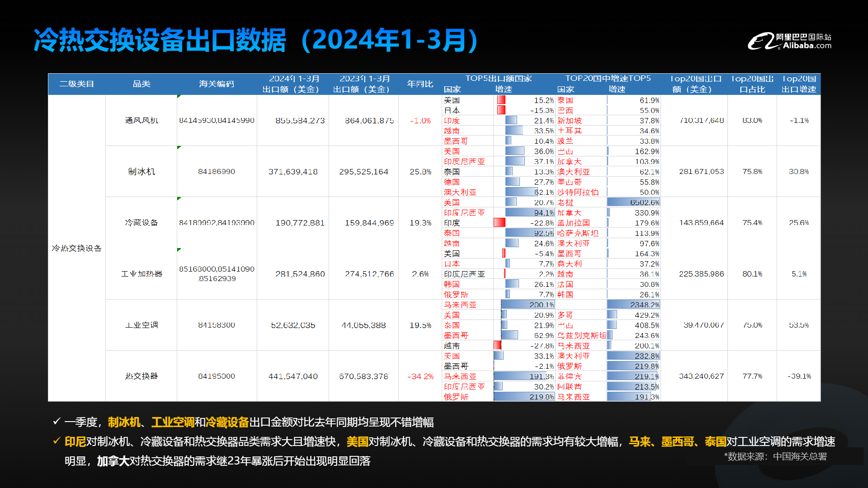Click country 新加坡
The image size is (868, 488).
569,121
